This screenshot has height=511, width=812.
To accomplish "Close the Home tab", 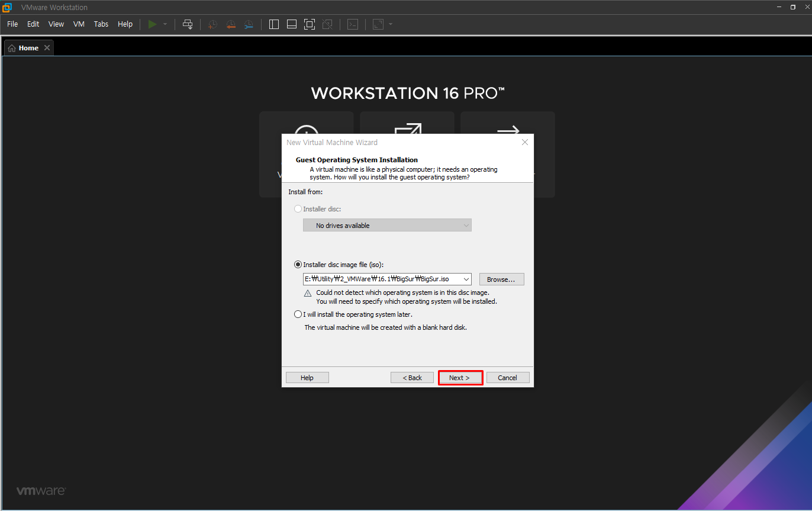I will pos(47,48).
